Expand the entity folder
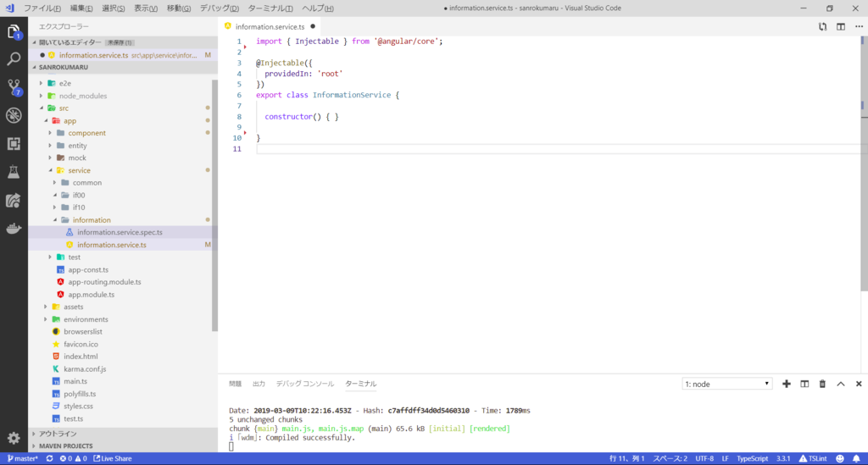 tap(77, 146)
